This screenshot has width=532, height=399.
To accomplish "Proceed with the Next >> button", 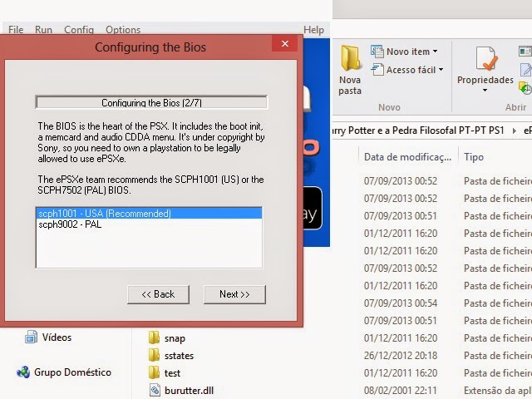I will 234,294.
